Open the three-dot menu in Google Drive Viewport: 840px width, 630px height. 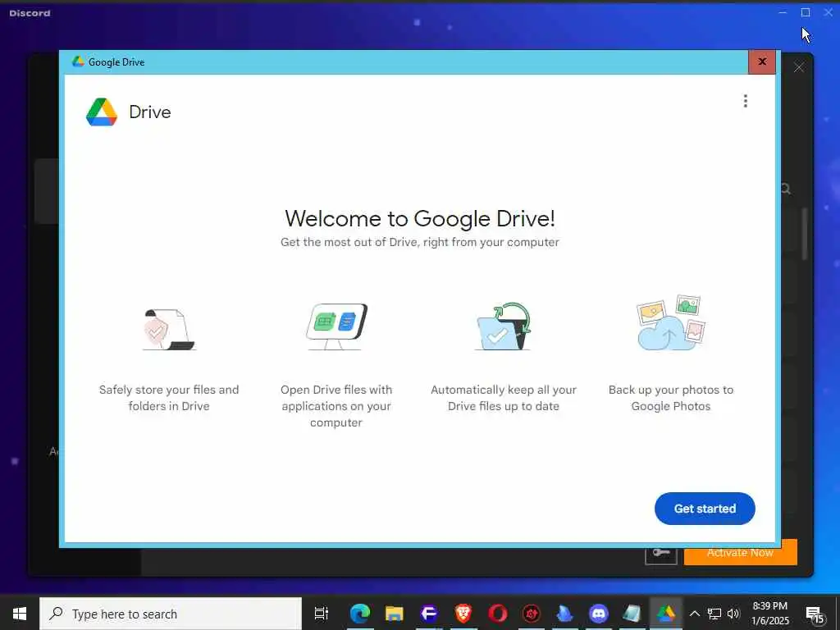point(745,101)
